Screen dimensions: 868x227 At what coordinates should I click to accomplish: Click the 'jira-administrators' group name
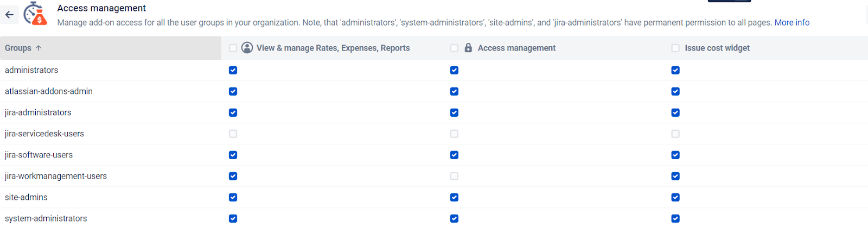38,112
